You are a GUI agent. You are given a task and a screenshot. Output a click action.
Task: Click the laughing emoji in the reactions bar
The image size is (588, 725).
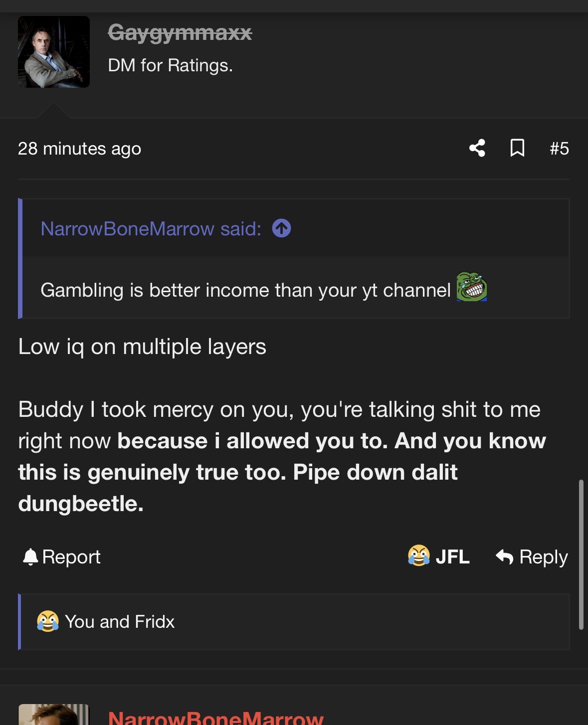(48, 621)
